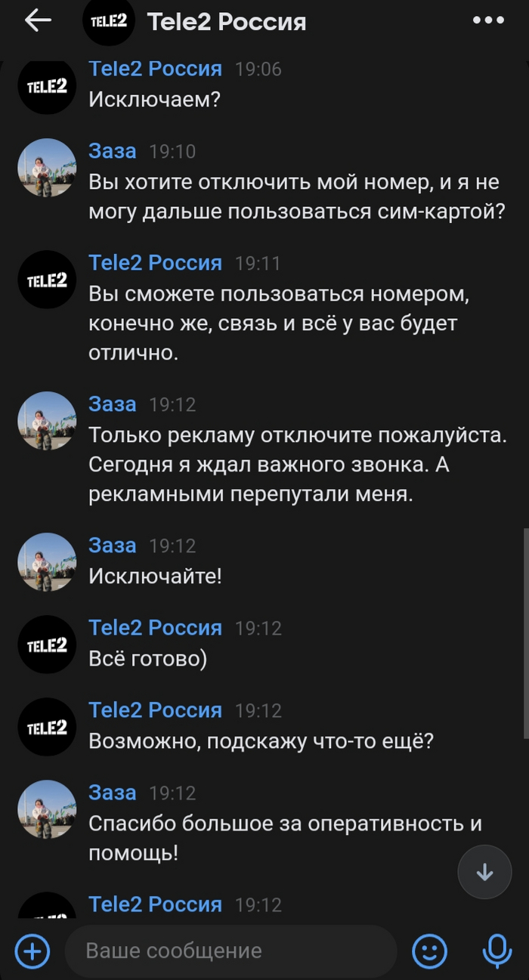The height and width of the screenshot is (980, 529).
Task: Tap the back arrow icon
Action: [37, 21]
